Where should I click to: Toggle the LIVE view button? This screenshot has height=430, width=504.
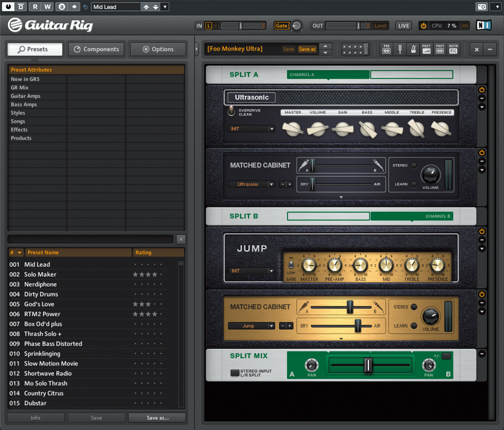(404, 26)
